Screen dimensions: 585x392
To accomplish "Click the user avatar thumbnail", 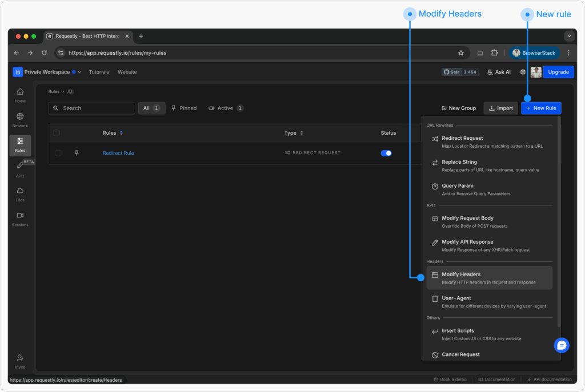I will coord(536,72).
